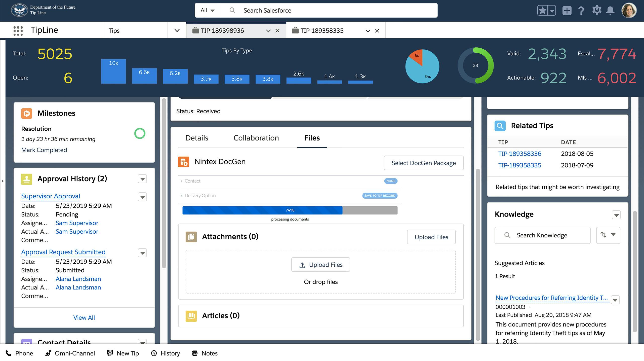The height and width of the screenshot is (361, 644).
Task: Click the Articles section icon
Action: point(191,315)
